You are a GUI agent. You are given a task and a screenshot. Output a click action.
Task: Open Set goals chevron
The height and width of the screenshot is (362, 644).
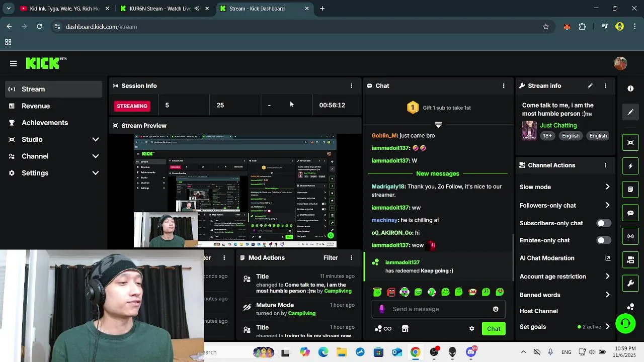607,327
